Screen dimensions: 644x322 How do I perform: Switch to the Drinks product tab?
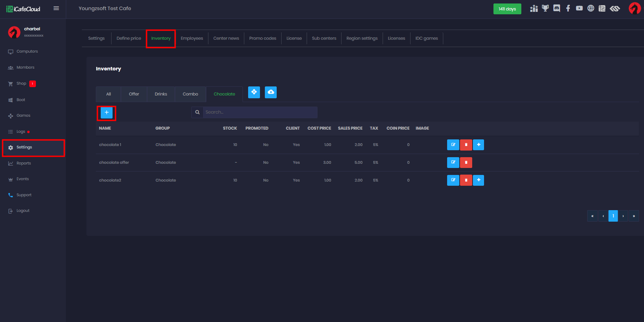tap(161, 94)
